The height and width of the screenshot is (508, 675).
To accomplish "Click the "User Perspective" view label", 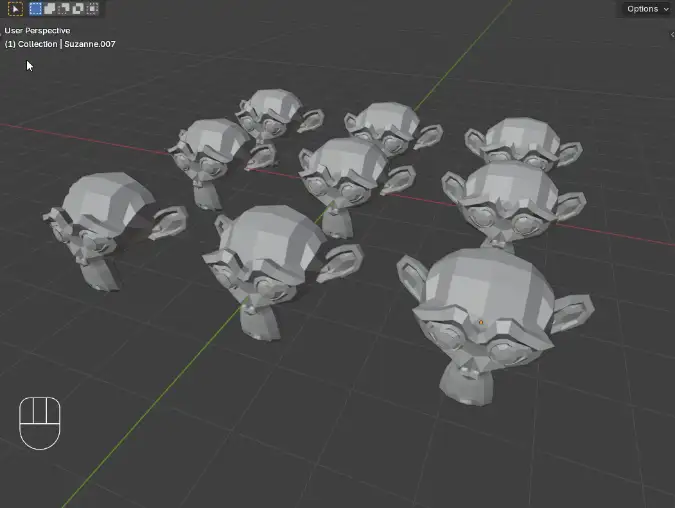I will 37,31.
